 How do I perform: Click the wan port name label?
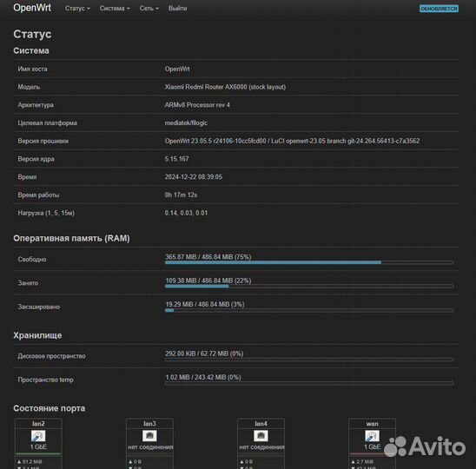pos(372,424)
